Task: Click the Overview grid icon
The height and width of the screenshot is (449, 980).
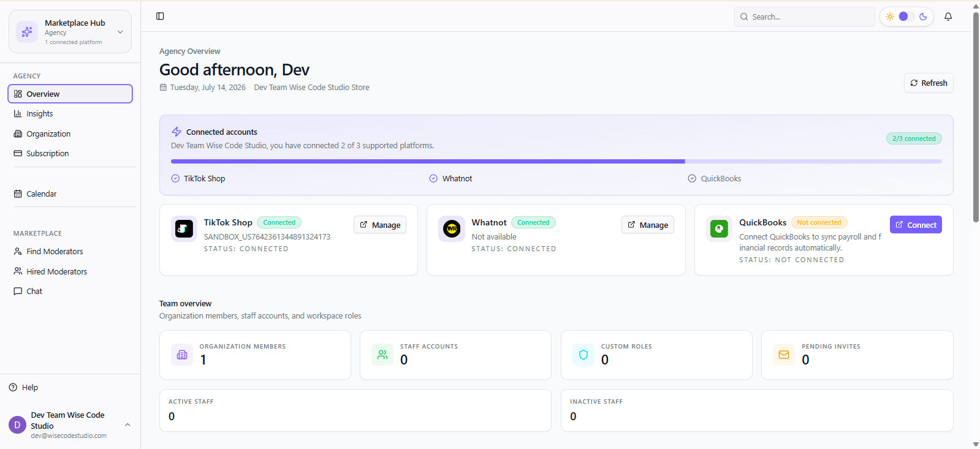Action: (x=18, y=94)
